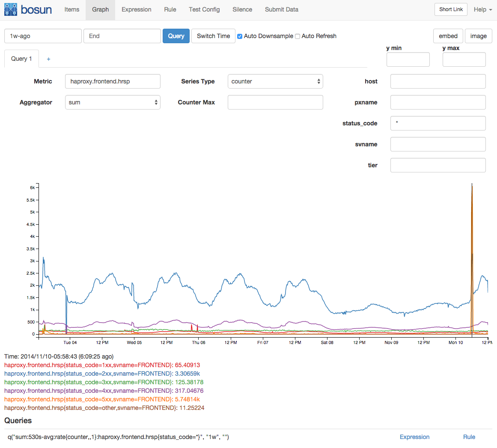This screenshot has width=497, height=448.
Task: Click the Short Link button
Action: pyautogui.click(x=451, y=9)
